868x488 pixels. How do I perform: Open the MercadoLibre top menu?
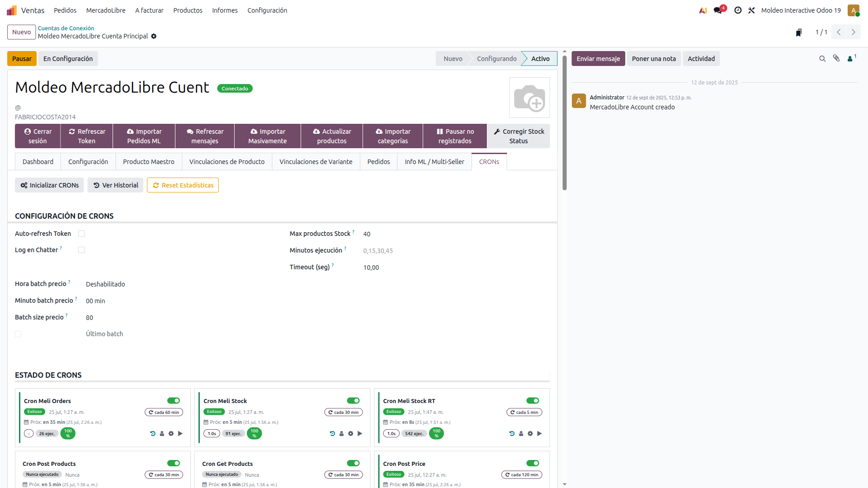[106, 10]
